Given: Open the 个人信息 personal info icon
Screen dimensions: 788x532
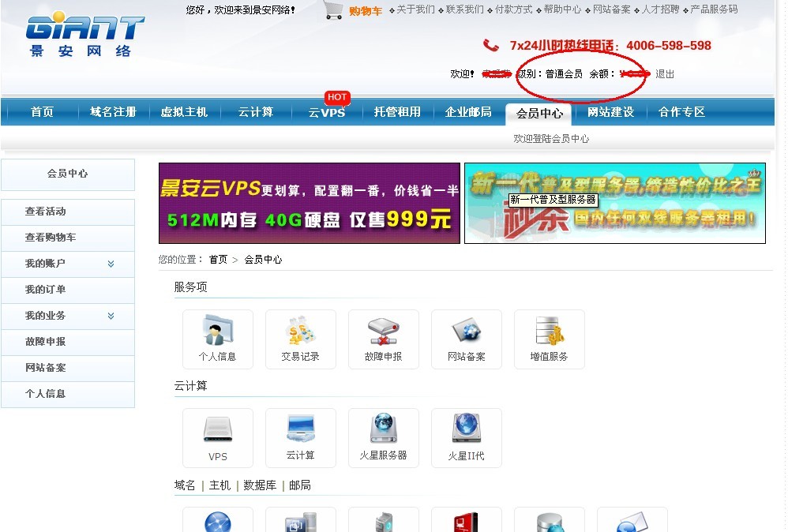Looking at the screenshot, I should (x=218, y=339).
